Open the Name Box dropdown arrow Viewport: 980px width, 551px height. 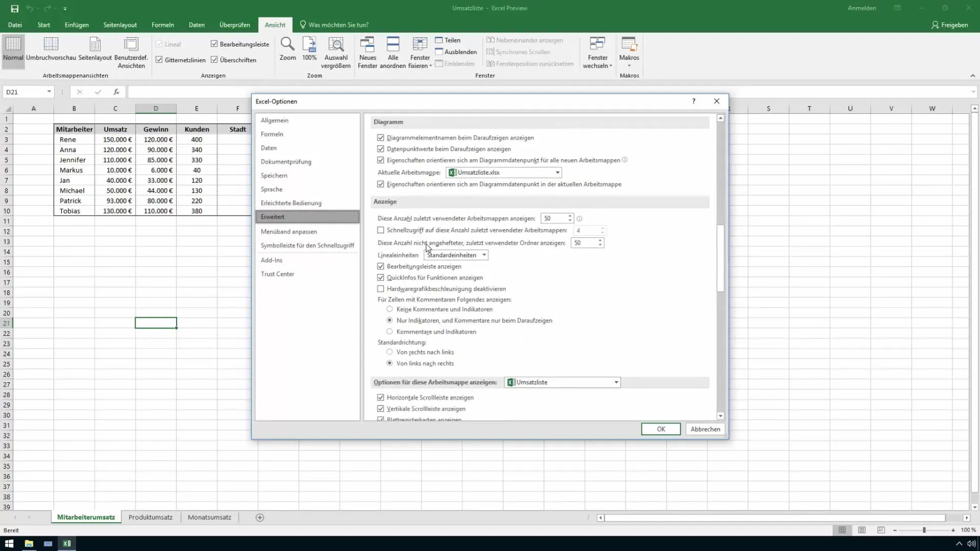coord(49,92)
